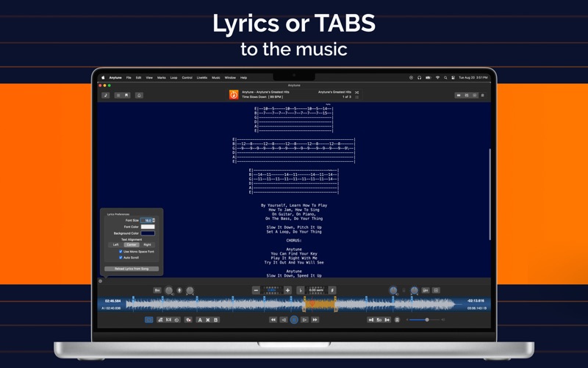The height and width of the screenshot is (368, 588).
Task: Click the lyrics view vertical scrollbar
Action: 490,194
